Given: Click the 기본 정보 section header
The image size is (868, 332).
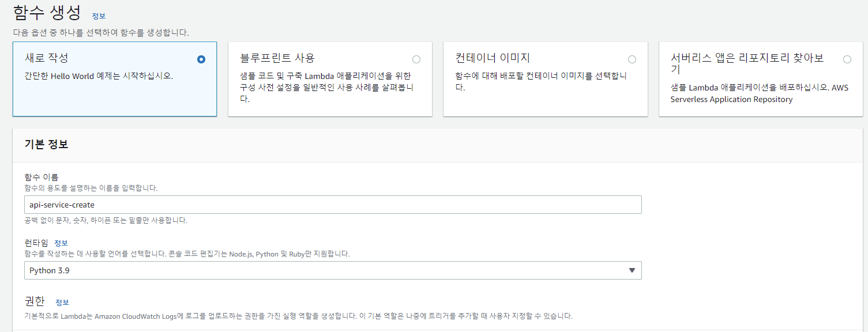Looking at the screenshot, I should click(x=46, y=145).
